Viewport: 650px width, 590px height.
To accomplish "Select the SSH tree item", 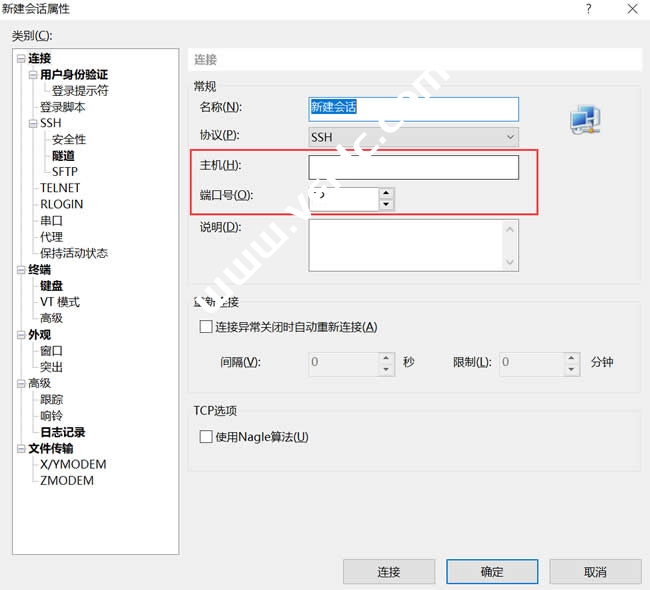I will click(x=51, y=124).
